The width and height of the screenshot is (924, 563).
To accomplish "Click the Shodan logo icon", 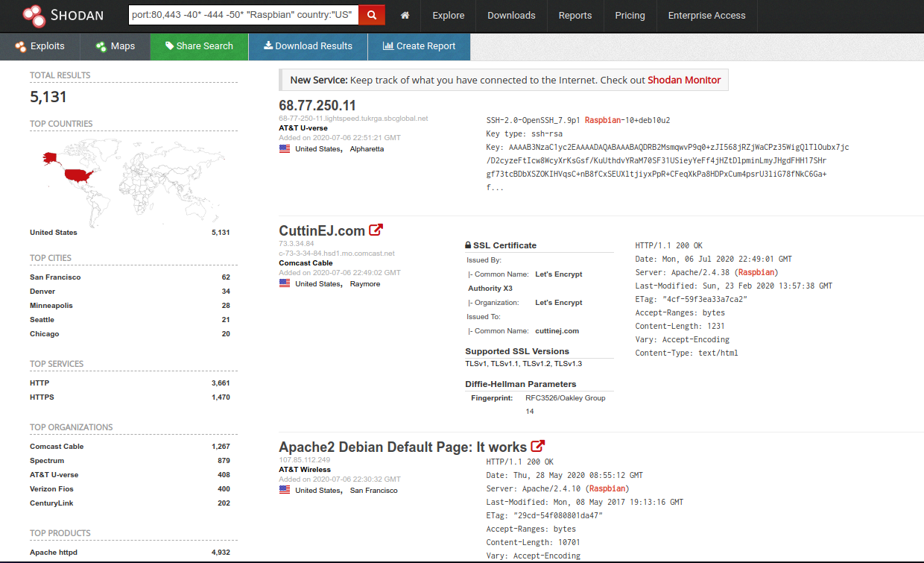I will click(35, 14).
